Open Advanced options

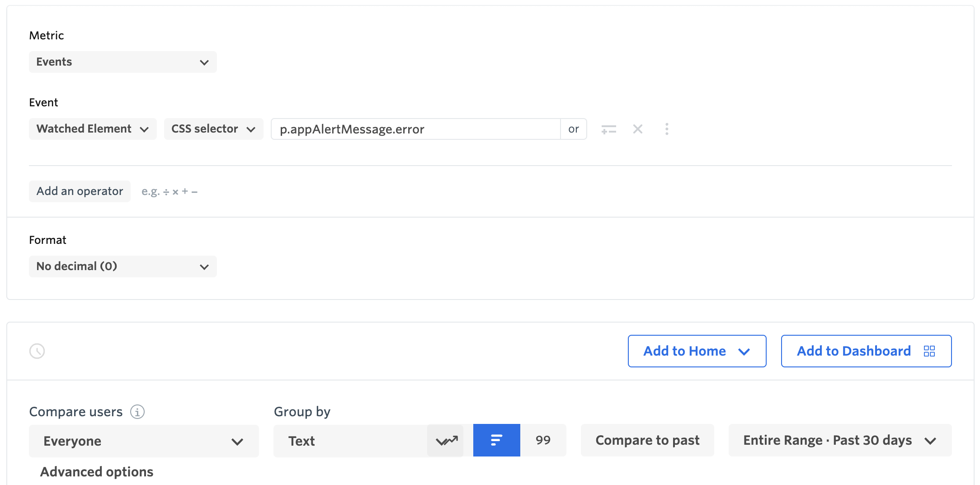[96, 471]
